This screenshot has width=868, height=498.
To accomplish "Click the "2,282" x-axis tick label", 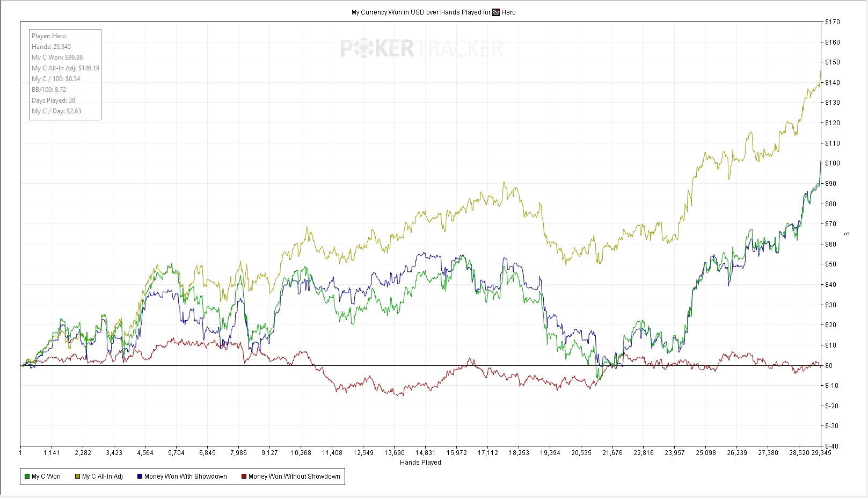I will (83, 453).
